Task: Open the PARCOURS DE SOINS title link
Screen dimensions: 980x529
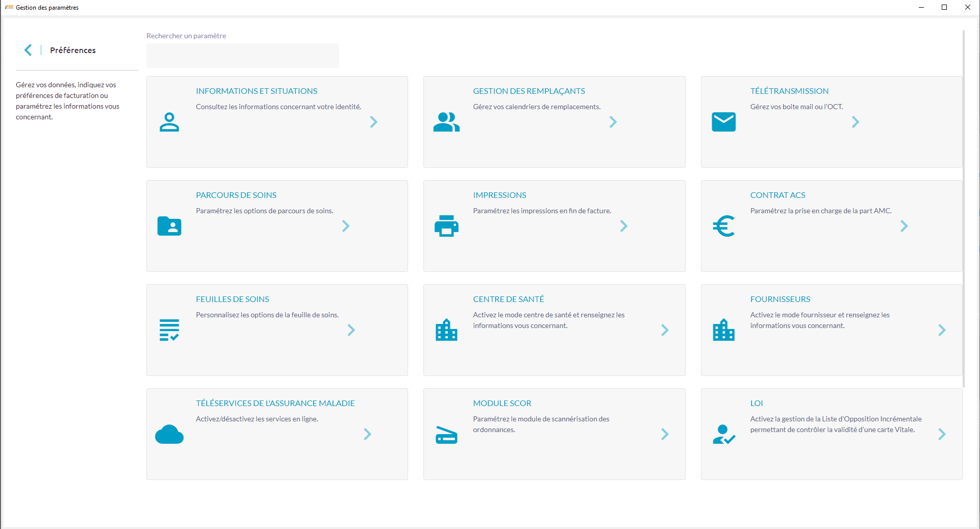Action: coord(236,195)
